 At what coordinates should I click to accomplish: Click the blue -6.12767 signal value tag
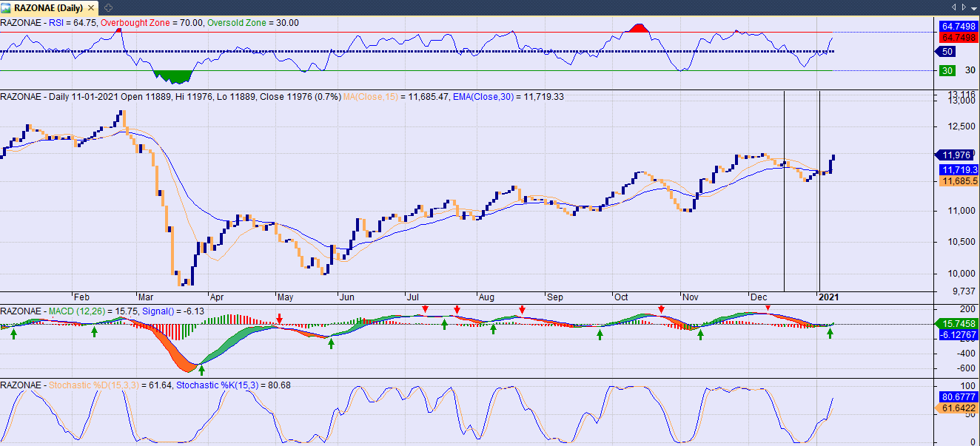click(957, 334)
